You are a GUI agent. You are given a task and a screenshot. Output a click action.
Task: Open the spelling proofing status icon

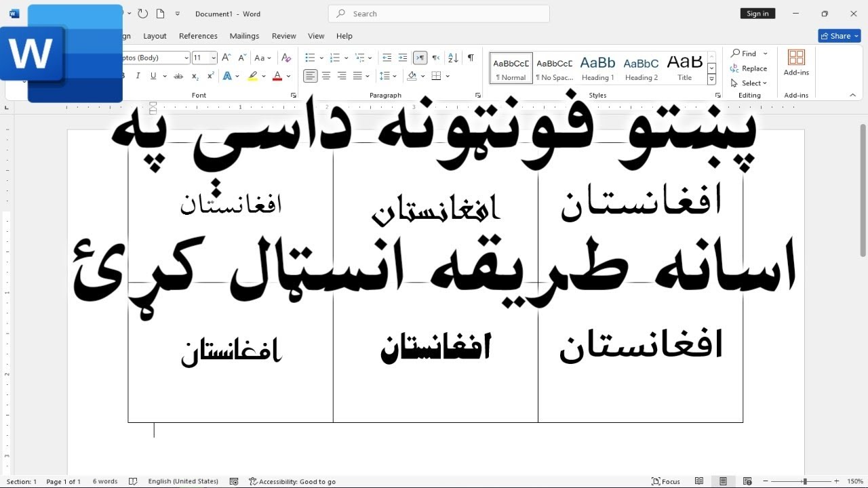click(x=133, y=481)
